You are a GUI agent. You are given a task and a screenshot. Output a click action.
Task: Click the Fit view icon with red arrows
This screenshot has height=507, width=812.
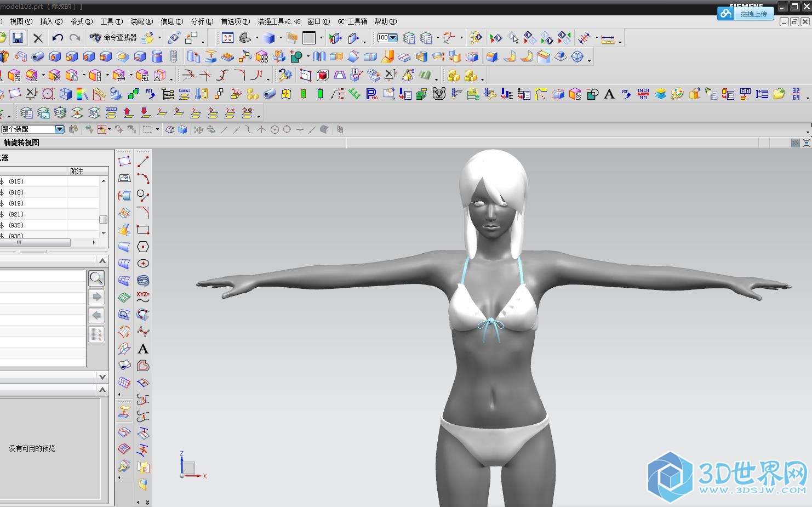coord(227,38)
